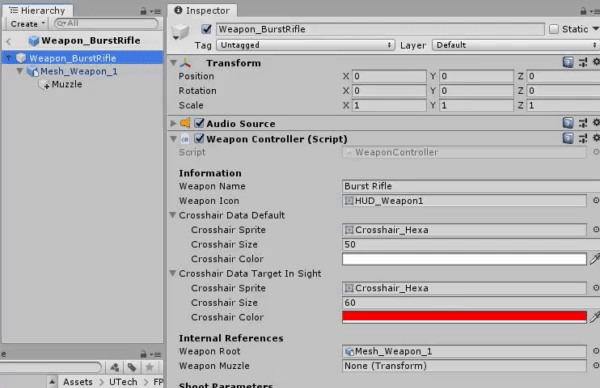600x388 pixels.
Task: Open Weapon Controller gear menu
Action: (x=596, y=138)
